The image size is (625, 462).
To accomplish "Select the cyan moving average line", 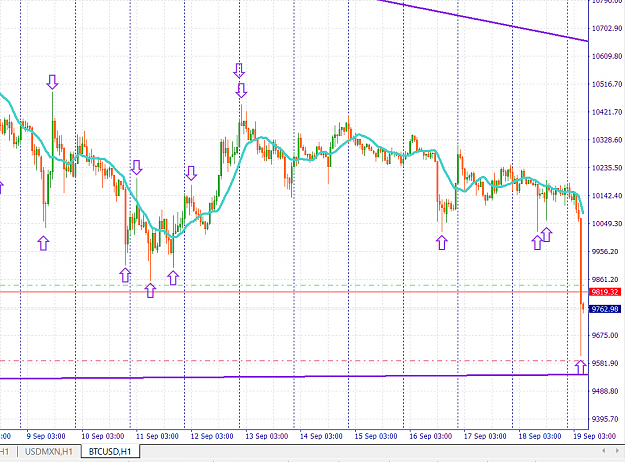I will [261, 138].
